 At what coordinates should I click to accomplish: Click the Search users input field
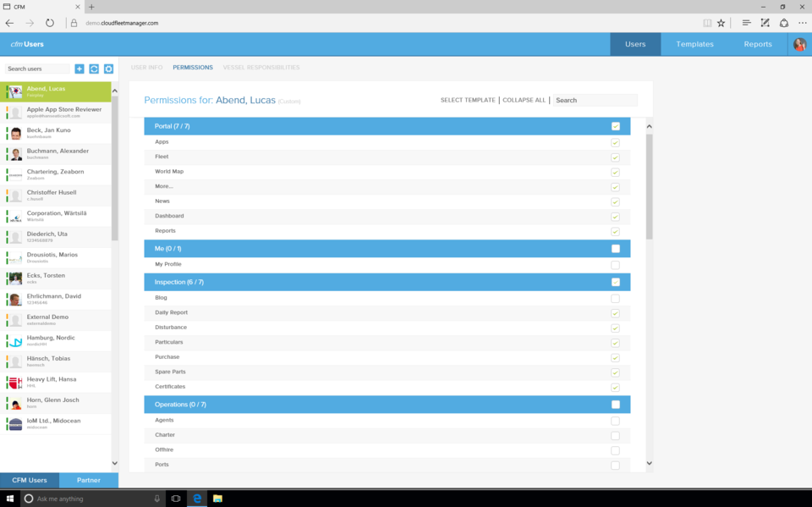[x=37, y=69]
